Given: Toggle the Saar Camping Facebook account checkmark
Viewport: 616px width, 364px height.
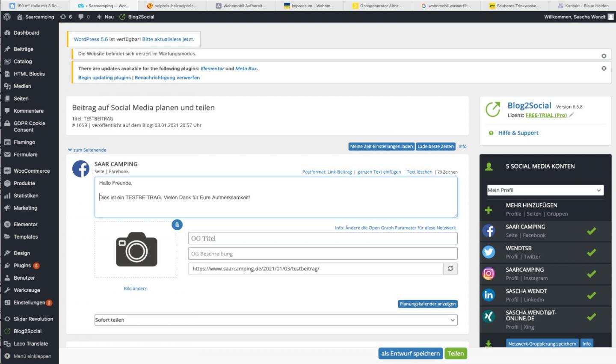Looking at the screenshot, I should click(x=591, y=231).
